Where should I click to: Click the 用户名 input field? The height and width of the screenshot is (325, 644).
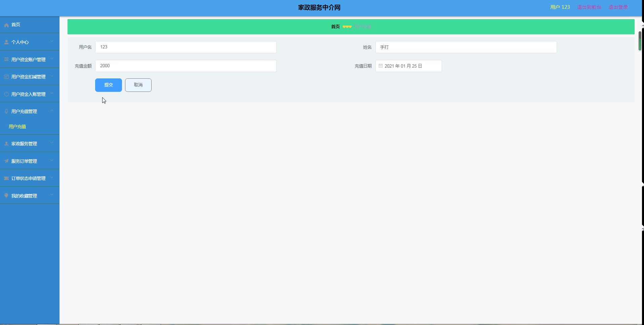tap(186, 47)
